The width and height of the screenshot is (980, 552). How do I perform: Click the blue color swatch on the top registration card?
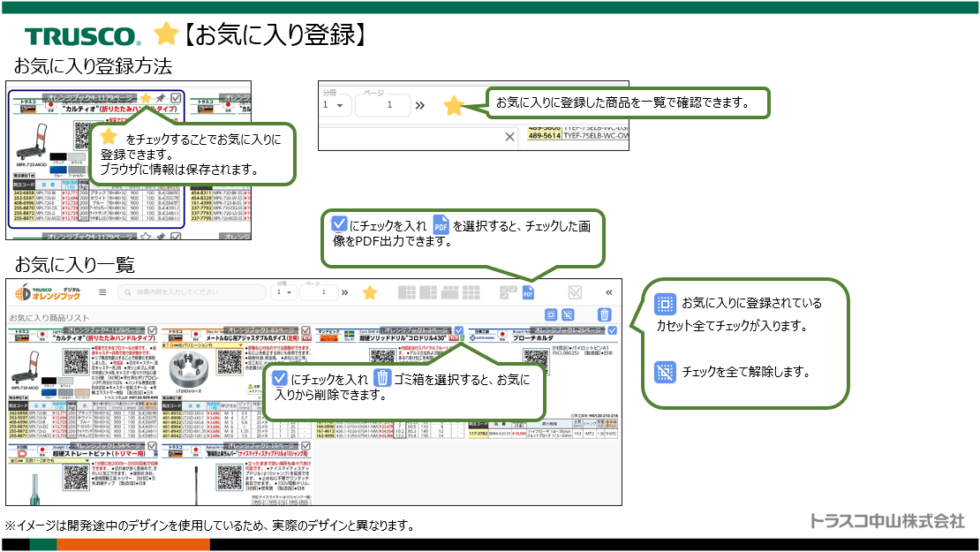58,170
